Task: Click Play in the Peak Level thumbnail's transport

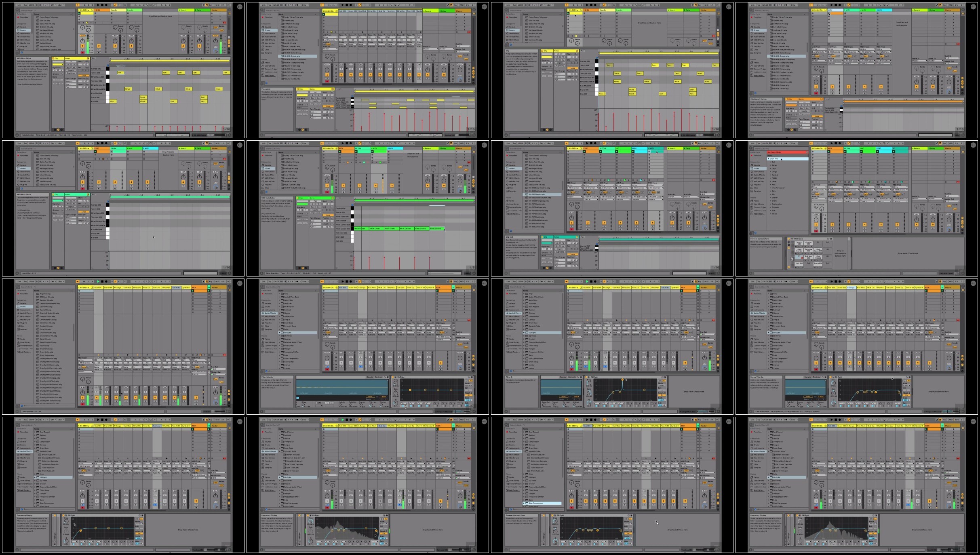Action: (x=343, y=5)
